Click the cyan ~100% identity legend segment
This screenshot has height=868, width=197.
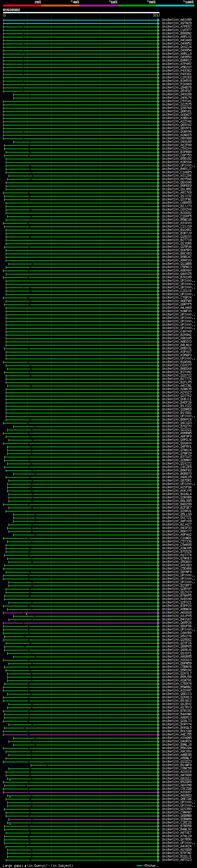[x=175, y=6]
